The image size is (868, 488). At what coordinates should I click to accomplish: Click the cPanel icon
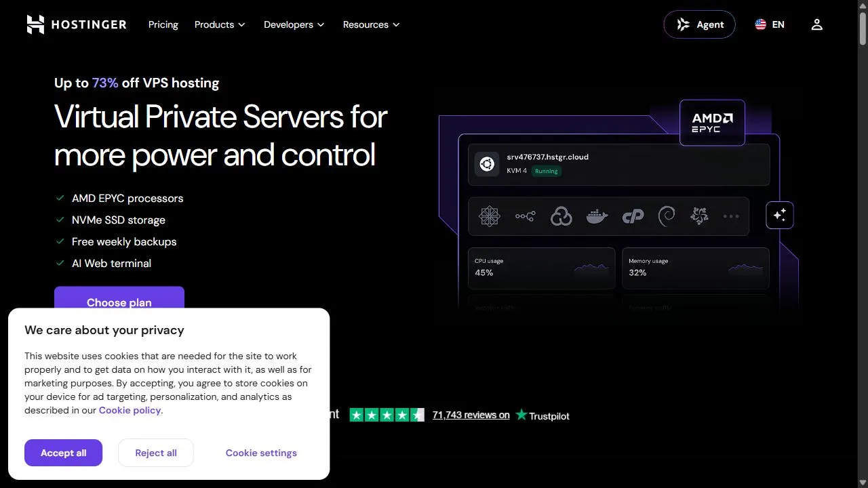[x=633, y=217]
